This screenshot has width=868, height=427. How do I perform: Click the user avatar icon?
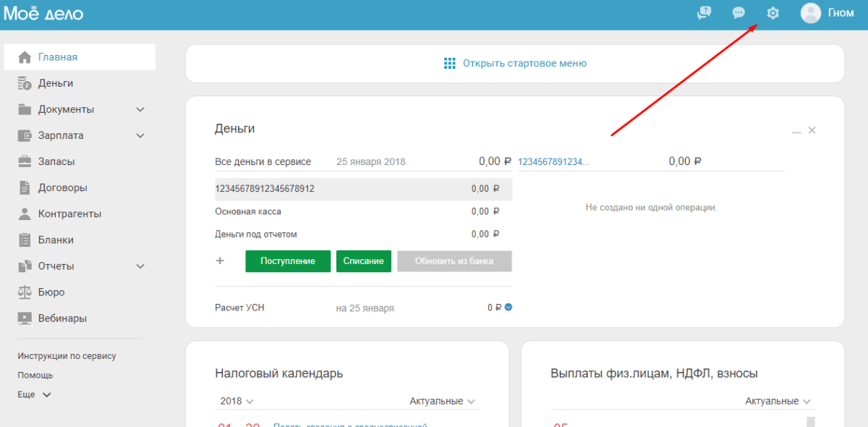(x=811, y=13)
